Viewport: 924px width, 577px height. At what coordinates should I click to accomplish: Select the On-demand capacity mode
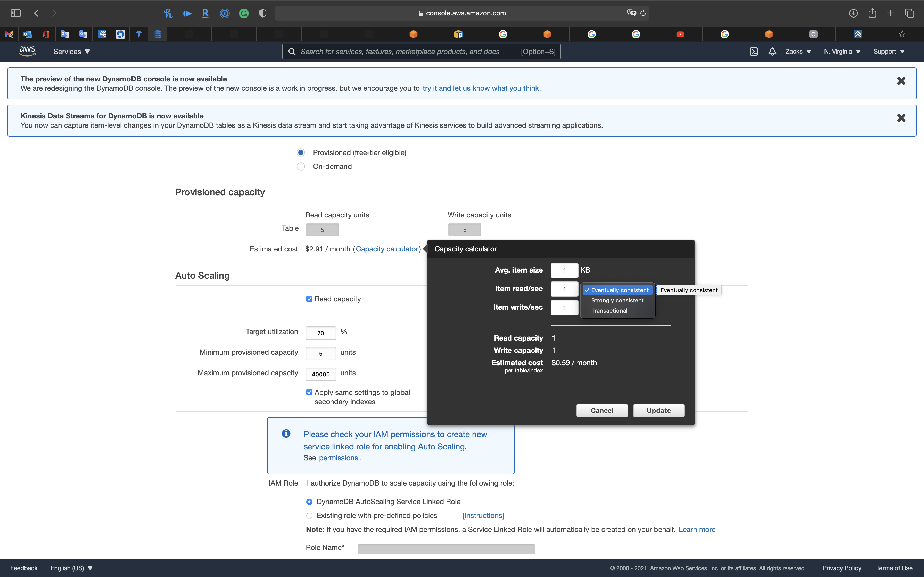(301, 166)
